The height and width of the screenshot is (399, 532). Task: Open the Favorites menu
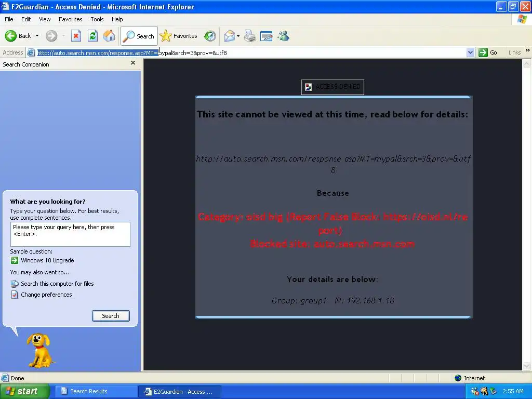click(70, 19)
